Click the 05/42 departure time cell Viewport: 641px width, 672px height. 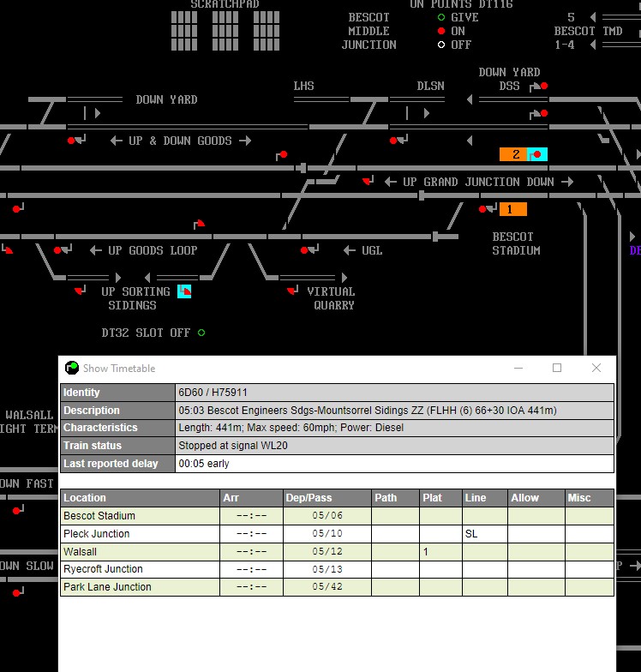coord(327,587)
